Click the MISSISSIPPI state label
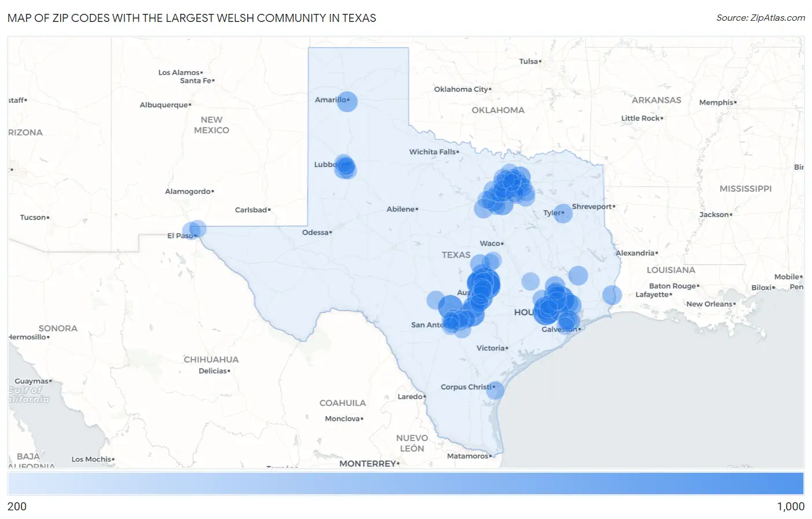Image resolution: width=812 pixels, height=519 pixels. click(745, 189)
